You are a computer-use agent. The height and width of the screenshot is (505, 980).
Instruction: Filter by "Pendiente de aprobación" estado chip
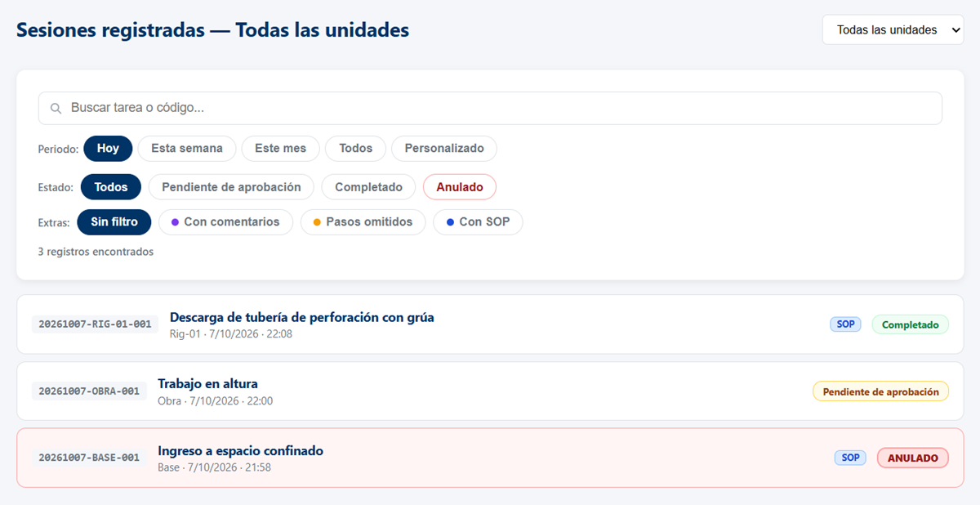pyautogui.click(x=231, y=187)
